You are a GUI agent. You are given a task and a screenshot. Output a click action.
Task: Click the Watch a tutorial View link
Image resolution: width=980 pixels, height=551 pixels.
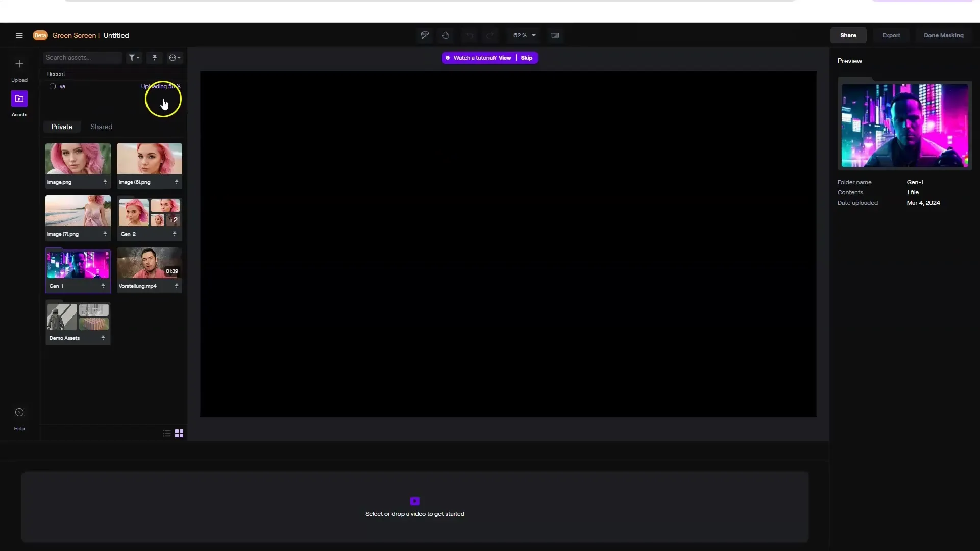pos(504,57)
